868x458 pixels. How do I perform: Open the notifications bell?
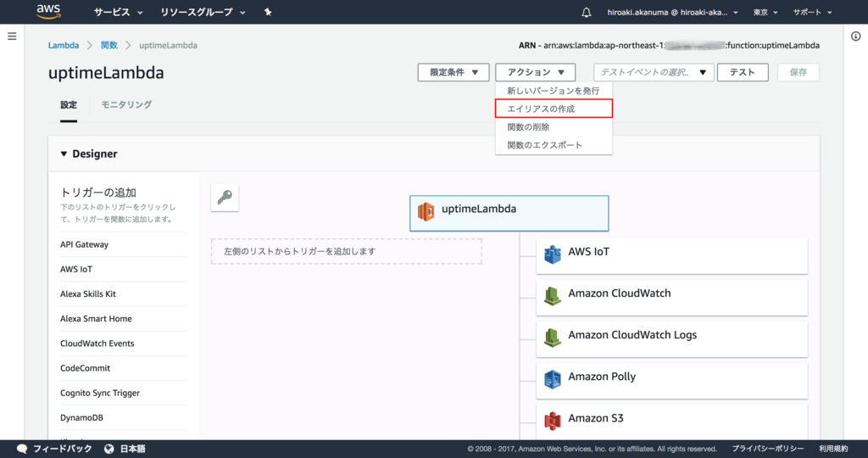(x=587, y=12)
